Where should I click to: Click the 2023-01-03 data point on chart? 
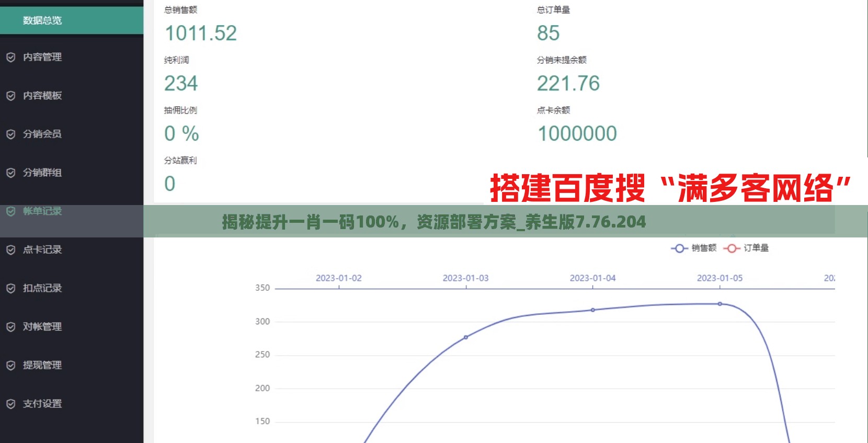pos(466,337)
